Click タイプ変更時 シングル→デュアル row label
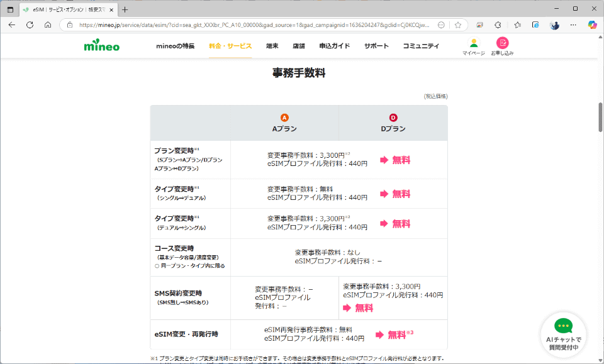The width and height of the screenshot is (604, 364). point(181,193)
